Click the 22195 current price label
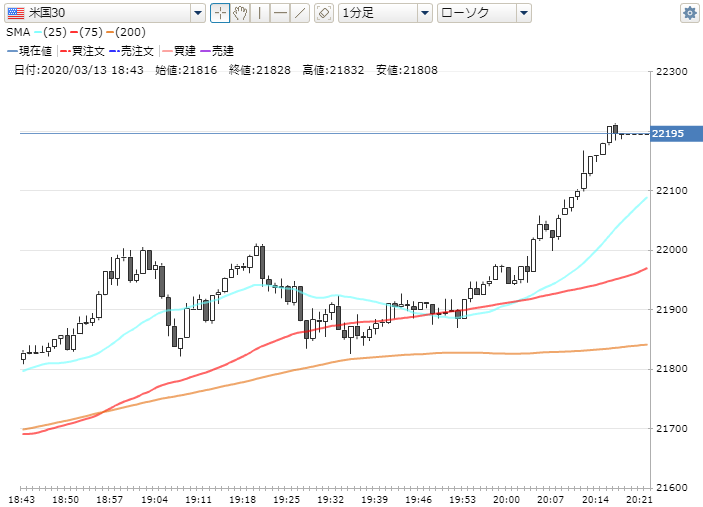This screenshot has width=703, height=507. (669, 133)
